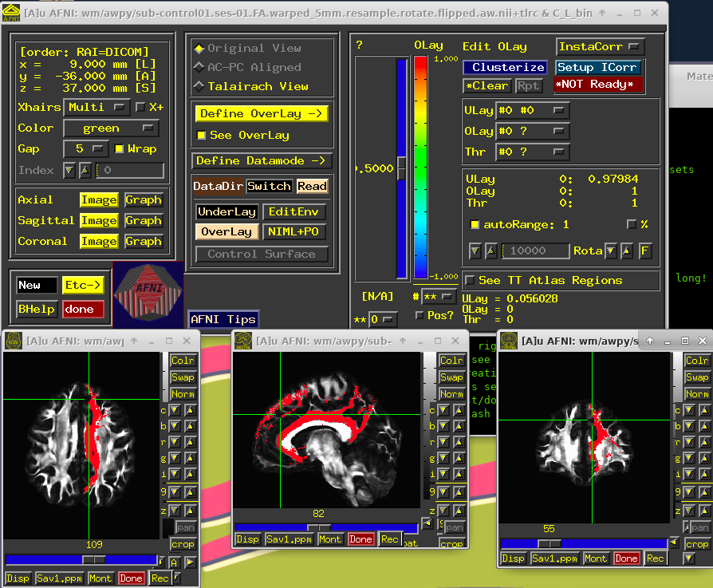Click contrast (c) down arrow in sagittal viewer
This screenshot has height=588, width=713.
click(x=443, y=410)
